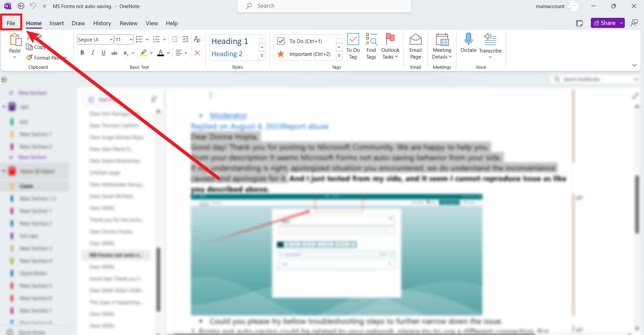Toggle Italic formatting
The height and width of the screenshot is (335, 644).
click(93, 53)
